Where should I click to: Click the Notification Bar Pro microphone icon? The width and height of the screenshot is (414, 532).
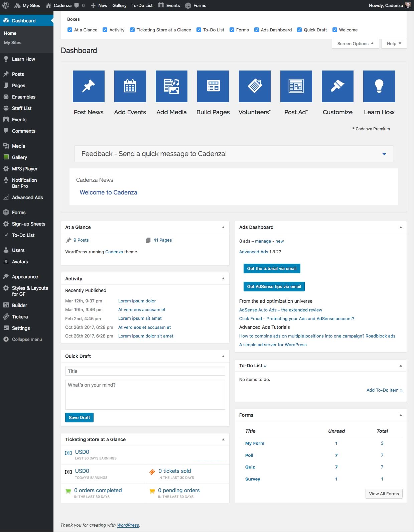pyautogui.click(x=6, y=180)
